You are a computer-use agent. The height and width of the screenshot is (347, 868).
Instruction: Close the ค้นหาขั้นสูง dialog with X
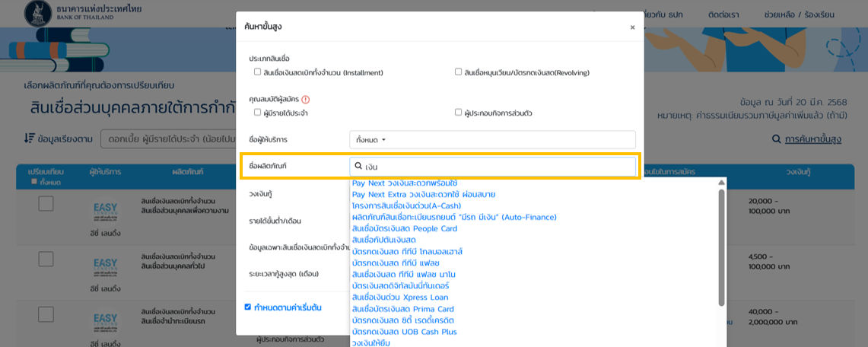(632, 27)
